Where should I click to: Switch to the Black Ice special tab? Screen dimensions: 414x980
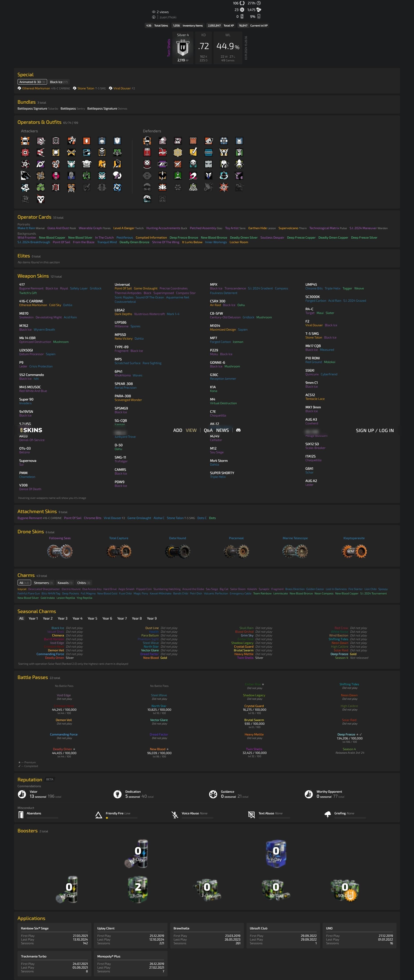pos(59,82)
